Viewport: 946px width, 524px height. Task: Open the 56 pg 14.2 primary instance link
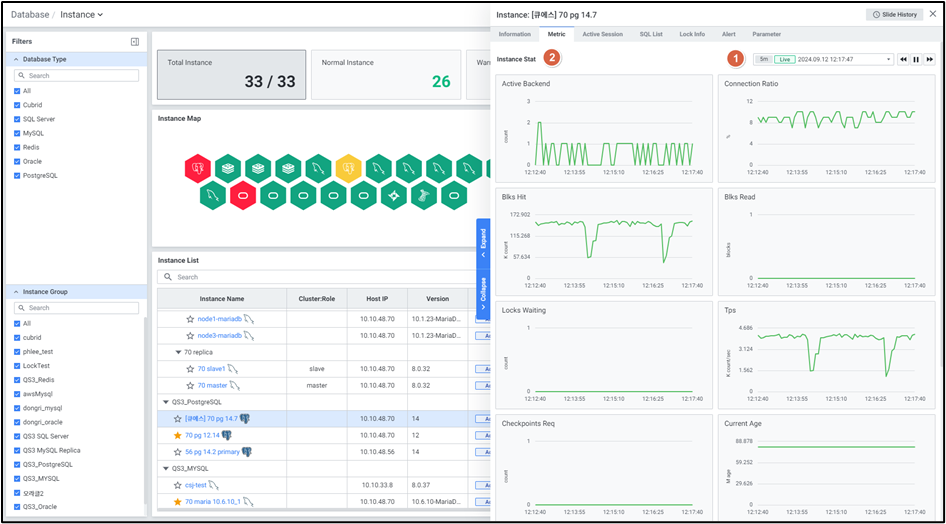pos(211,452)
